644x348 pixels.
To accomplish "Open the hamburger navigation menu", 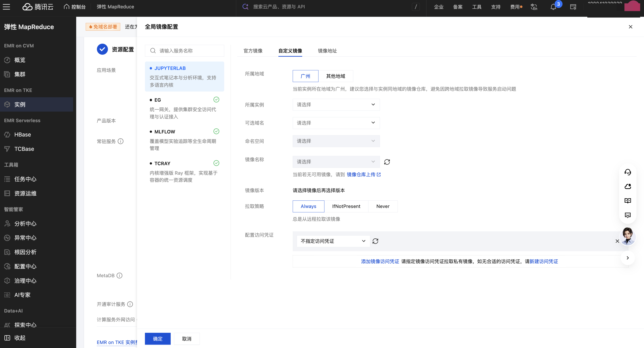I will (x=7, y=7).
